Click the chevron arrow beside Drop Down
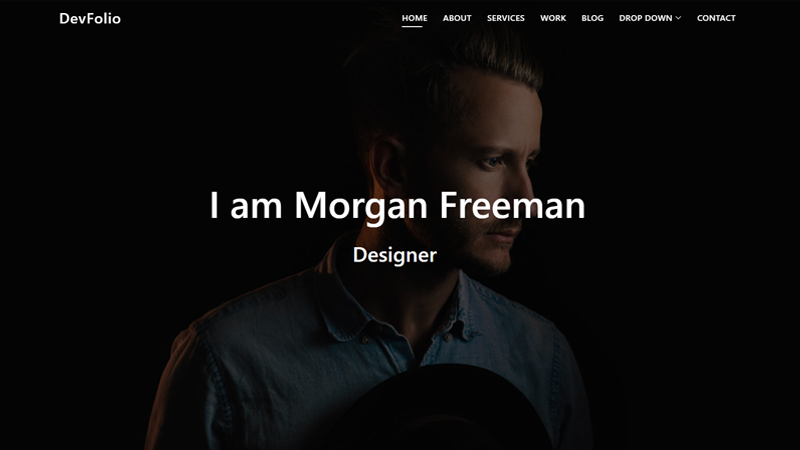This screenshot has height=450, width=800. tap(678, 18)
